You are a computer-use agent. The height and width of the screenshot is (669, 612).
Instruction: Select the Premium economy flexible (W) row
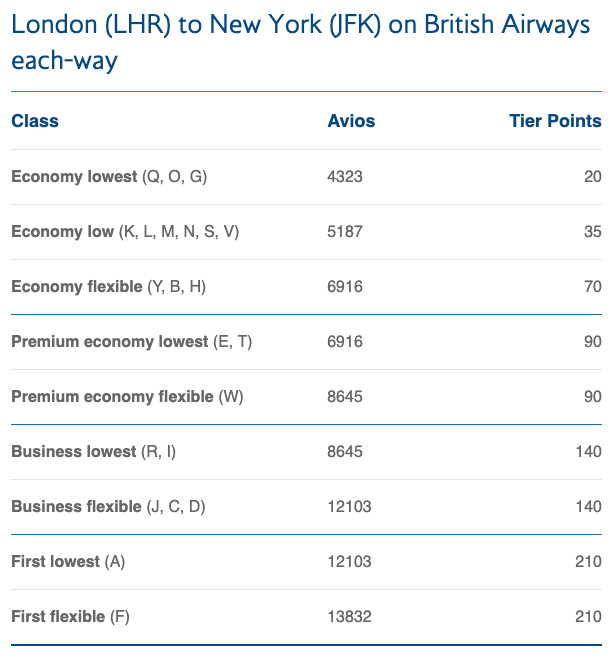click(306, 397)
